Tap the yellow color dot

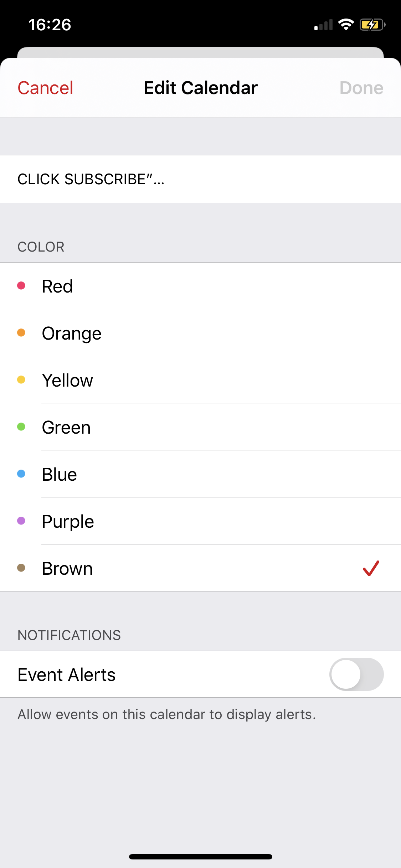21,379
